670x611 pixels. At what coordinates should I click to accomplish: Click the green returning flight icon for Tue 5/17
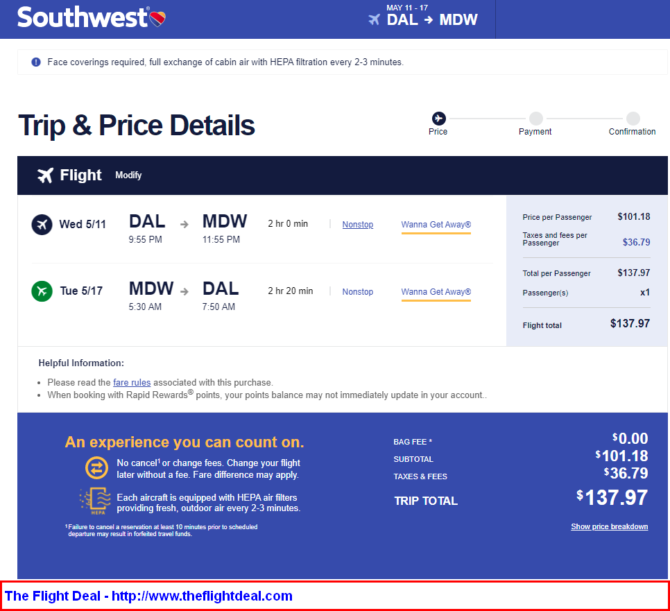[x=42, y=291]
